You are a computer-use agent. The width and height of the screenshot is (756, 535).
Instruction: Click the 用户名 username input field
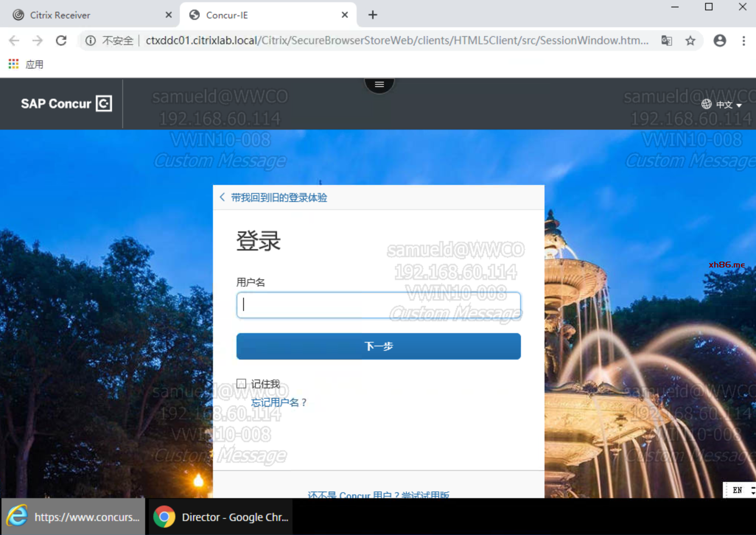(x=378, y=305)
